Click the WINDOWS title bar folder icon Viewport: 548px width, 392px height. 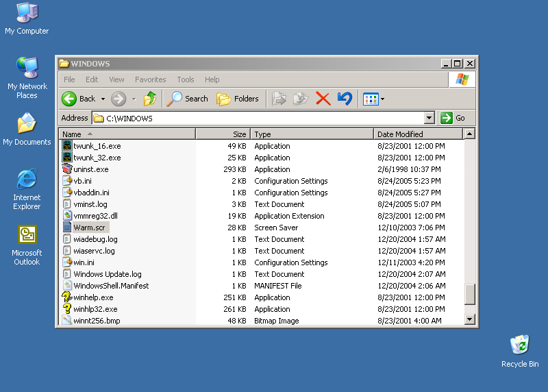click(x=64, y=63)
